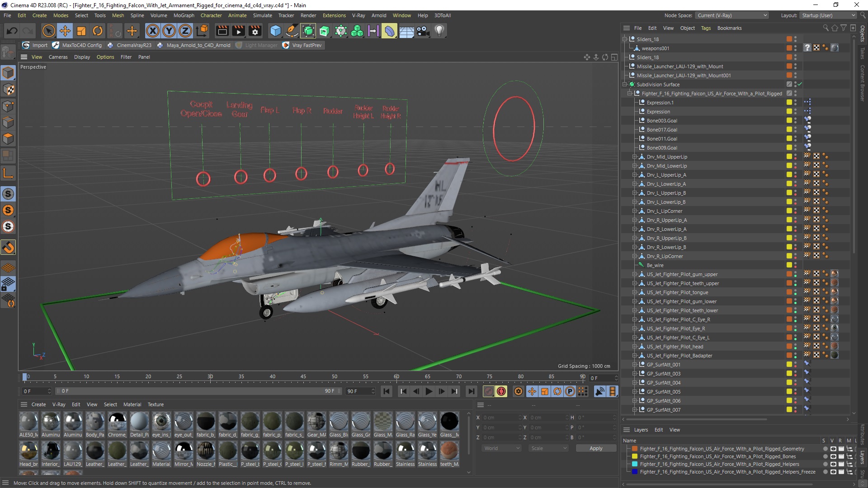868x488 pixels.
Task: Go to start of animation
Action: click(x=387, y=391)
